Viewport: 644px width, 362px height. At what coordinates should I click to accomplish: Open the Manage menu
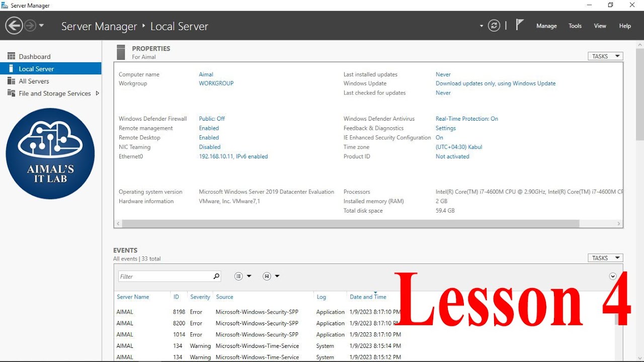[x=546, y=26]
